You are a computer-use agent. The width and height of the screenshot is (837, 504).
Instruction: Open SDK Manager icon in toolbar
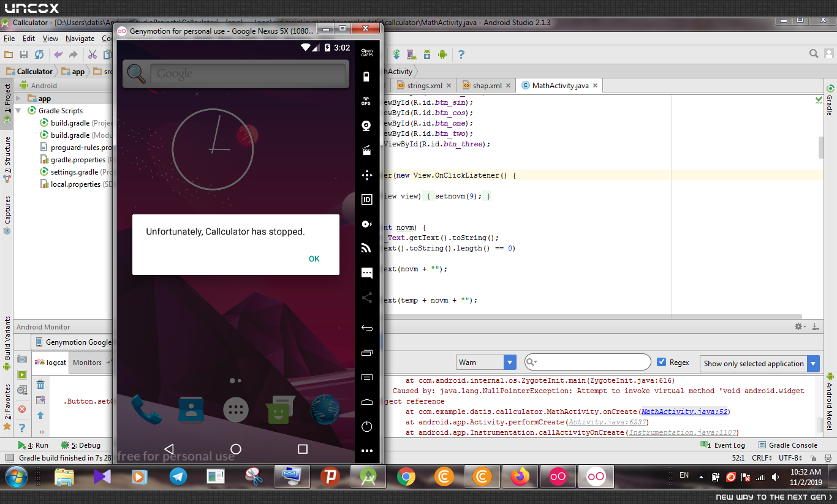pos(427,55)
